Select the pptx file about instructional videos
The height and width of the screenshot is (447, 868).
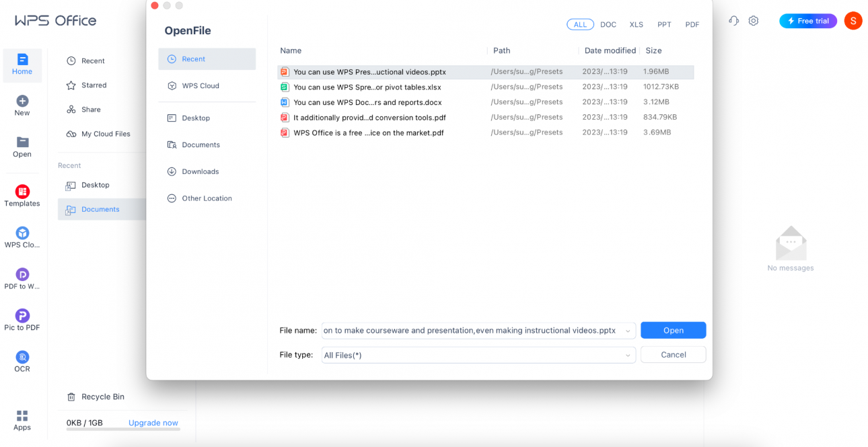[x=485, y=72]
